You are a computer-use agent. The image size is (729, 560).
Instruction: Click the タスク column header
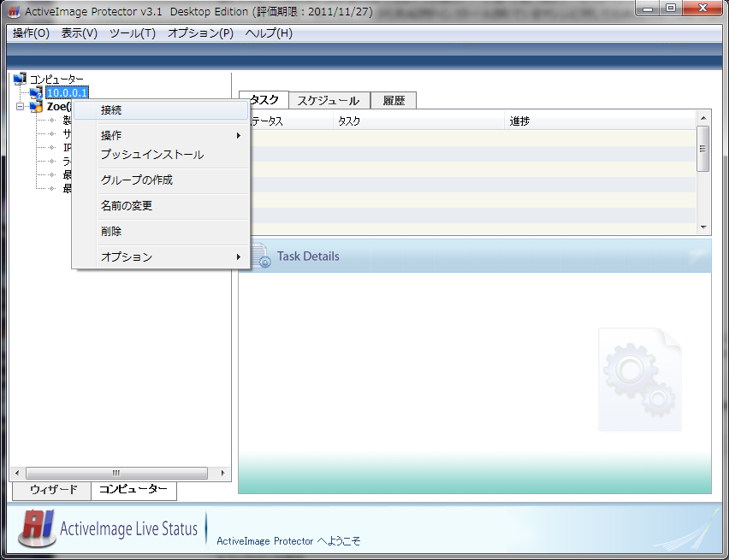pos(419,121)
